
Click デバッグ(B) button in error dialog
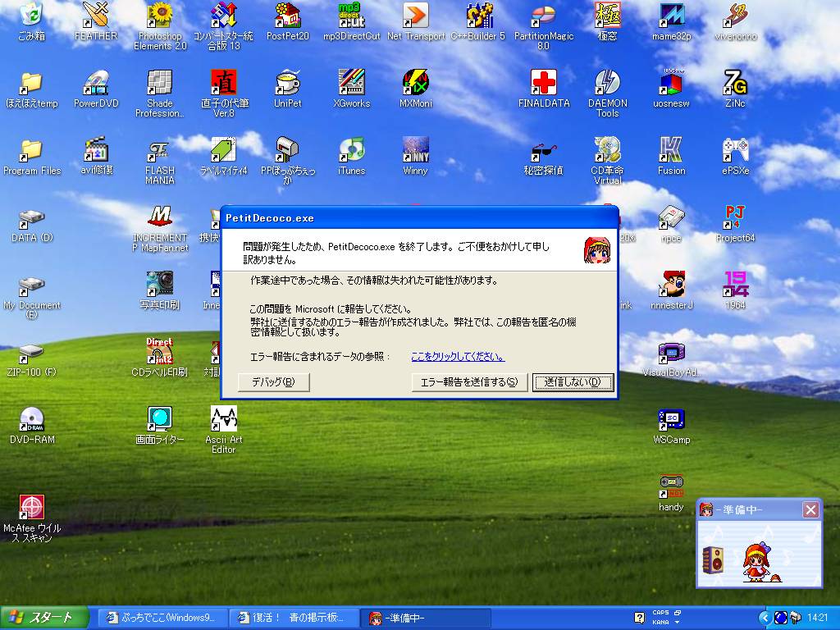(x=274, y=382)
